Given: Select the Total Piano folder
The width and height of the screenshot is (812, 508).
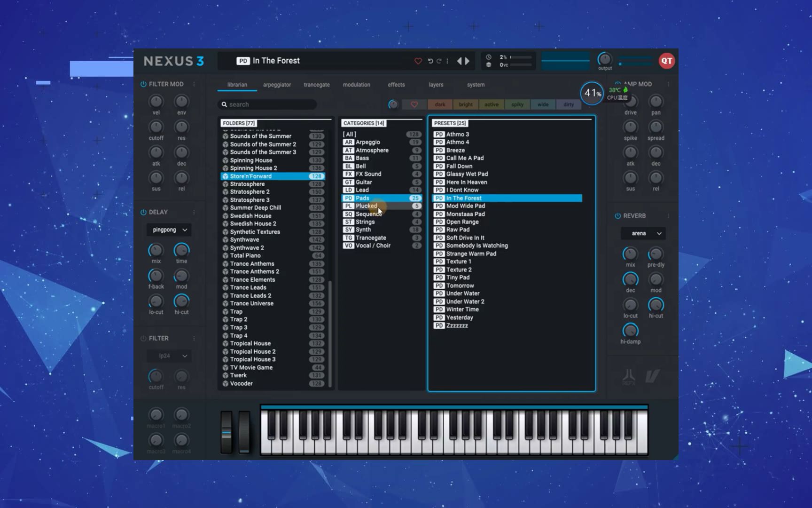Looking at the screenshot, I should (x=273, y=255).
